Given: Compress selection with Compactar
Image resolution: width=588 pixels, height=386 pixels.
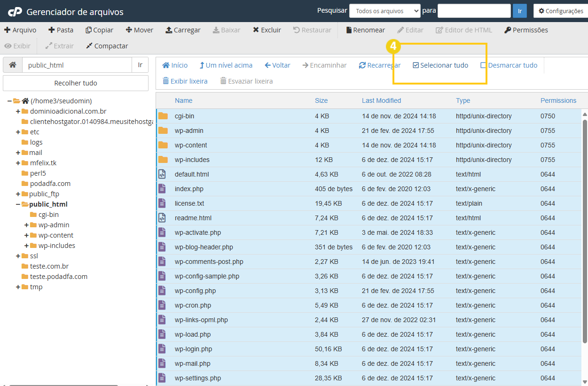Looking at the screenshot, I should (x=107, y=46).
